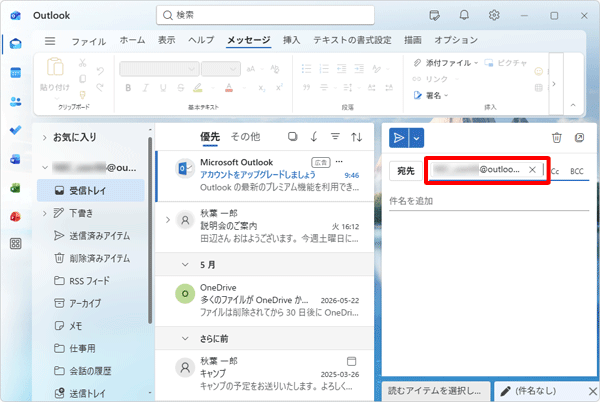
Task: Expand the 下書き folder chevron
Action: [x=45, y=213]
